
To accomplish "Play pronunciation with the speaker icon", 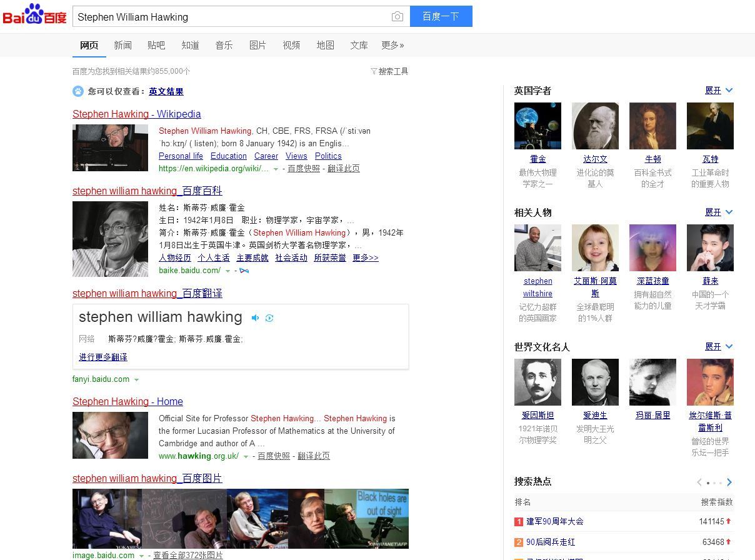I will tap(255, 318).
